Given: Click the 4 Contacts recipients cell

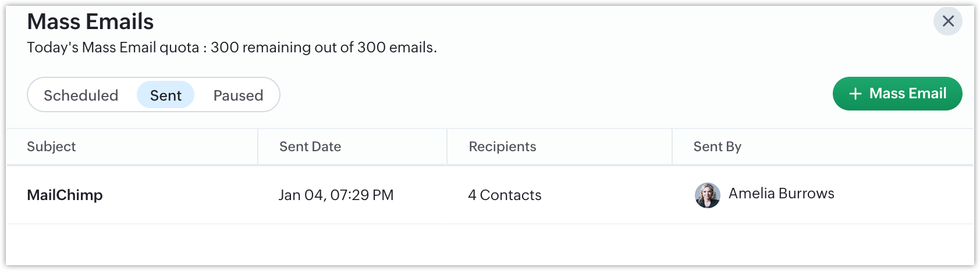Looking at the screenshot, I should coord(505,195).
